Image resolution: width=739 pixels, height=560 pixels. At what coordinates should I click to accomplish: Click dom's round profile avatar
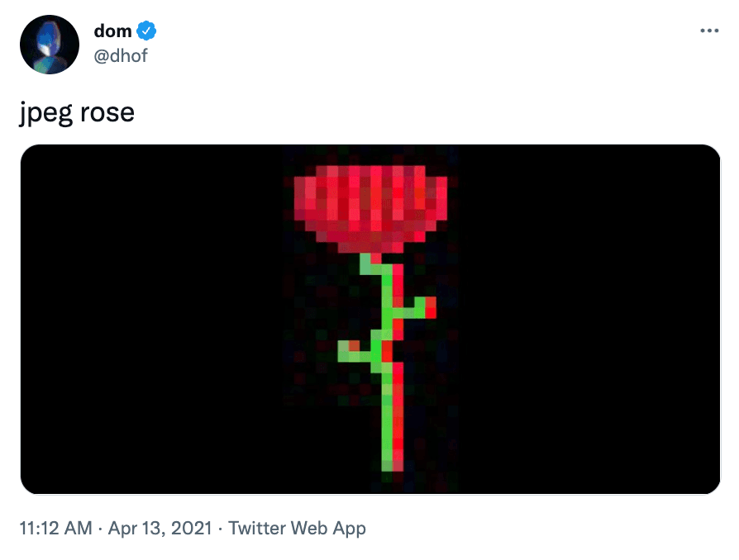coord(50,45)
